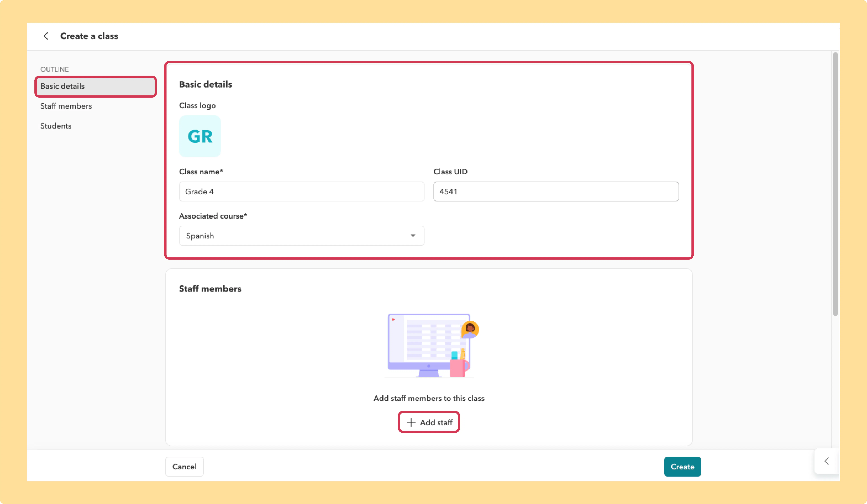Click the Class name* label

click(x=201, y=172)
